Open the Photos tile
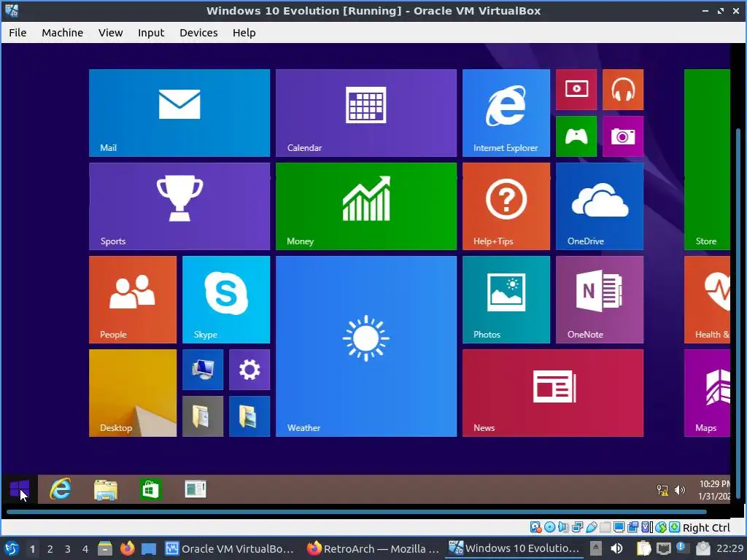The width and height of the screenshot is (747, 560). click(x=506, y=300)
